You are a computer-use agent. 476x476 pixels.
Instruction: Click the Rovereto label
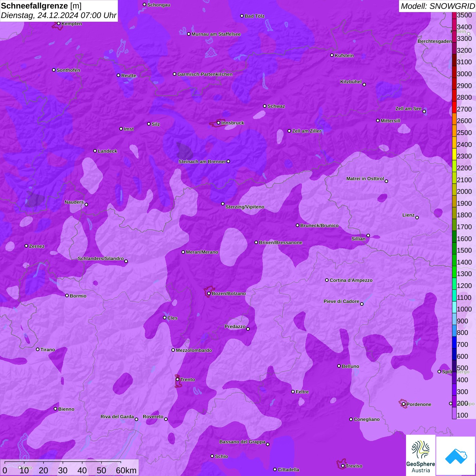pos(153,417)
